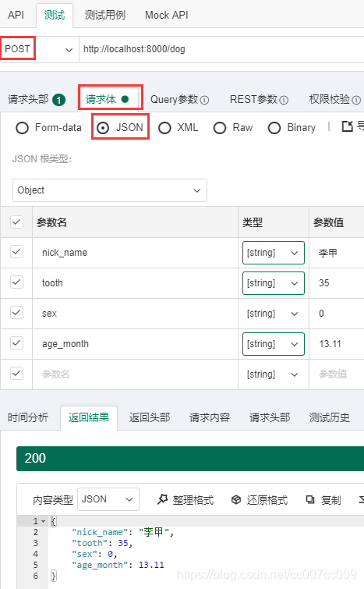Open the sex type dropdown
The width and height of the screenshot is (364, 589).
[273, 314]
